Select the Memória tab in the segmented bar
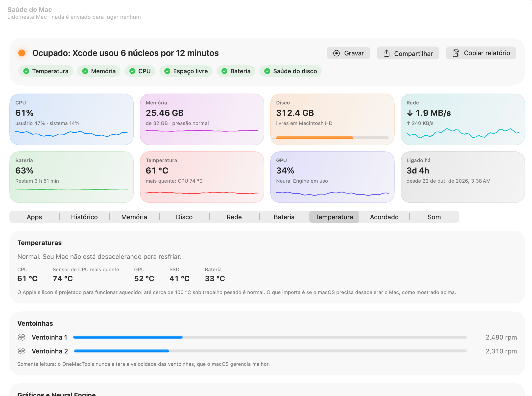Screen dimensions: 532x396 (x=134, y=217)
